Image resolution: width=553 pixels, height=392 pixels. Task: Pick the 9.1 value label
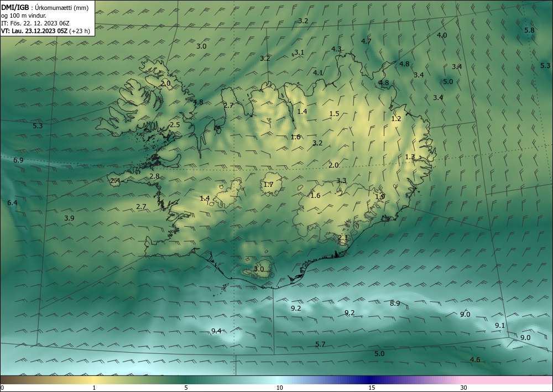coord(500,326)
